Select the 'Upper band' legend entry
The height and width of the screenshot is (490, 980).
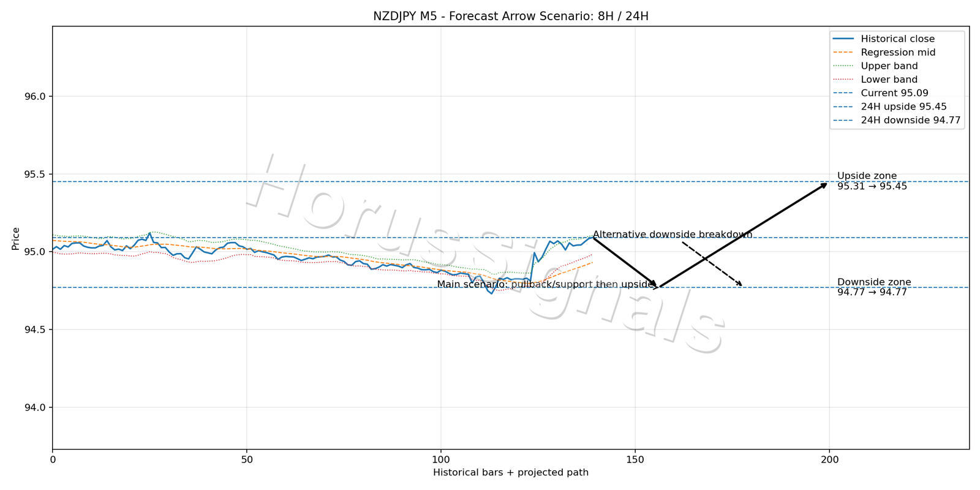(x=875, y=66)
